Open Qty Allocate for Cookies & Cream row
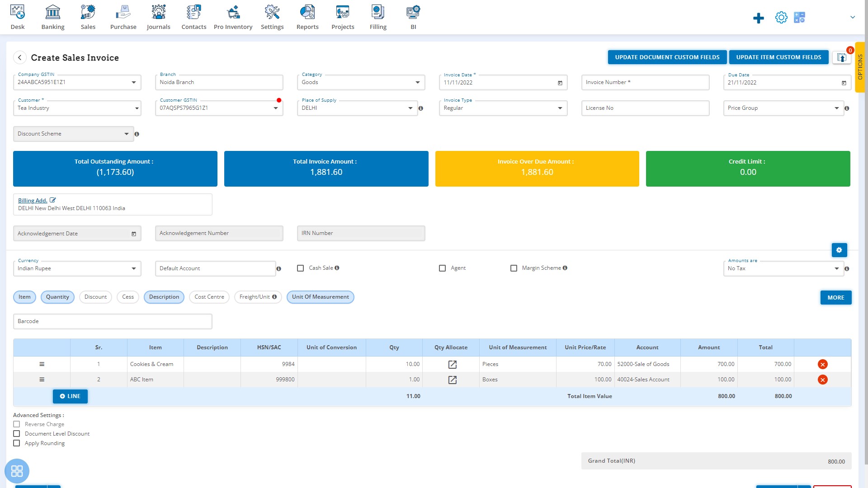868x488 pixels. (452, 364)
